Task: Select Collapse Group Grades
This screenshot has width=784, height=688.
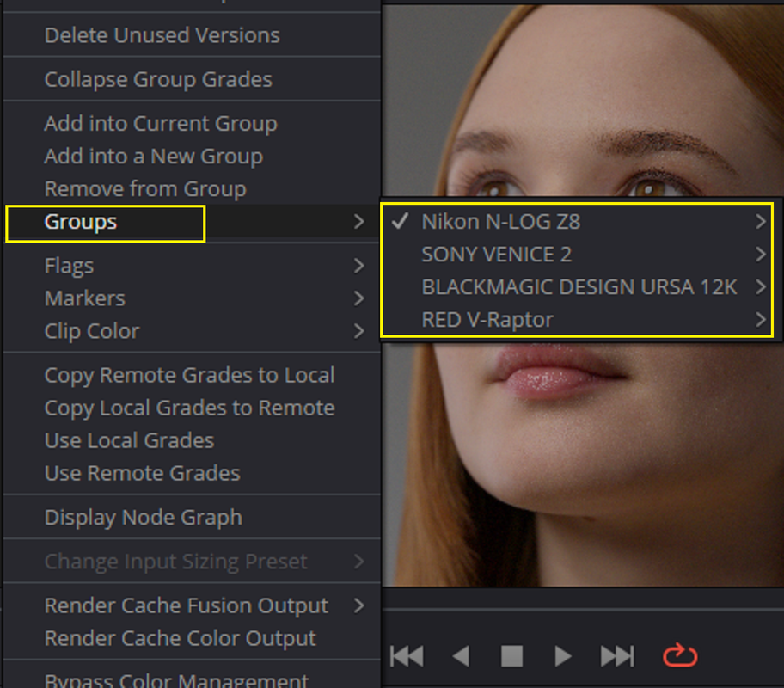Action: click(x=192, y=79)
